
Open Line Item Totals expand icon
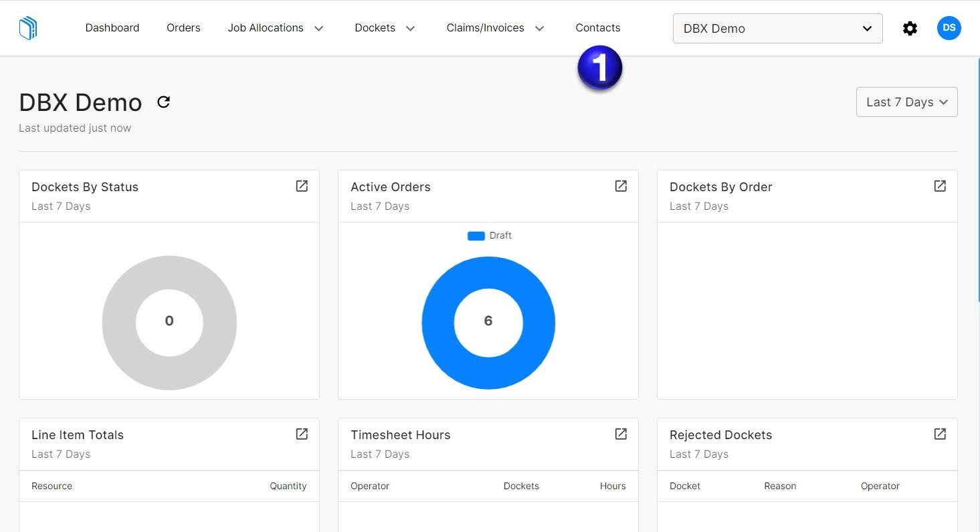[x=302, y=434]
